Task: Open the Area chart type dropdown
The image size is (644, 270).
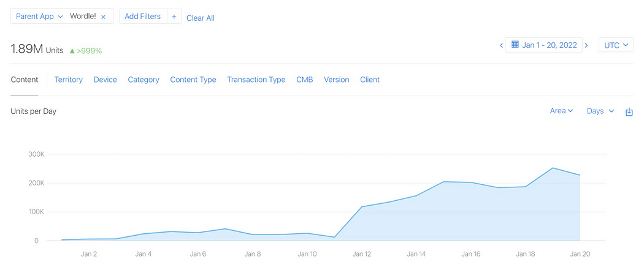Action: 561,111
